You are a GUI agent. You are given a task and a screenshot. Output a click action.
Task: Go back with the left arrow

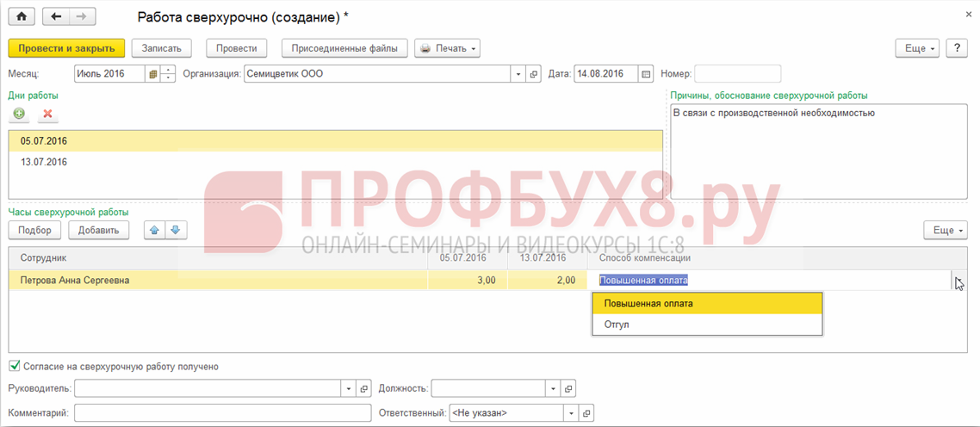pos(57,16)
